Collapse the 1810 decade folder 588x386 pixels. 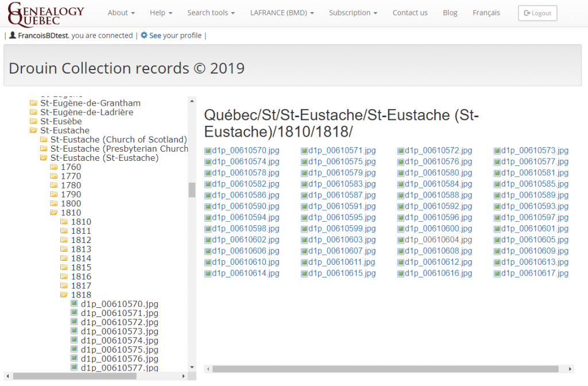click(x=54, y=213)
